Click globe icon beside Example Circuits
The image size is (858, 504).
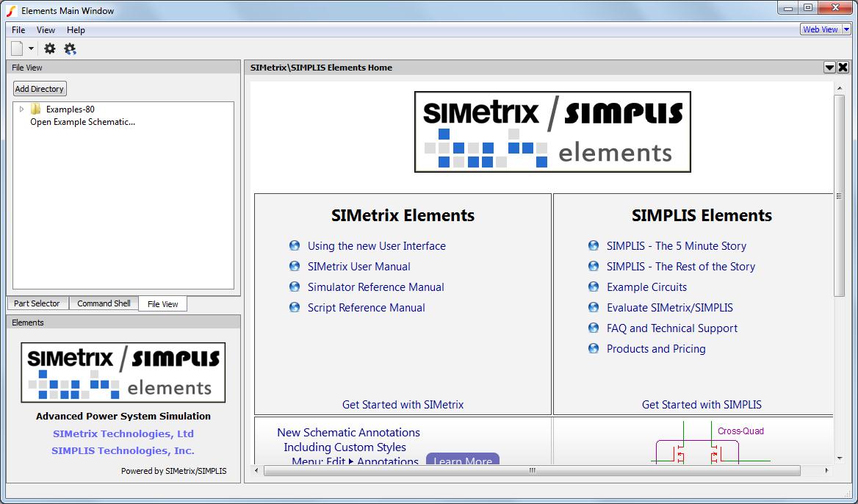[593, 287]
